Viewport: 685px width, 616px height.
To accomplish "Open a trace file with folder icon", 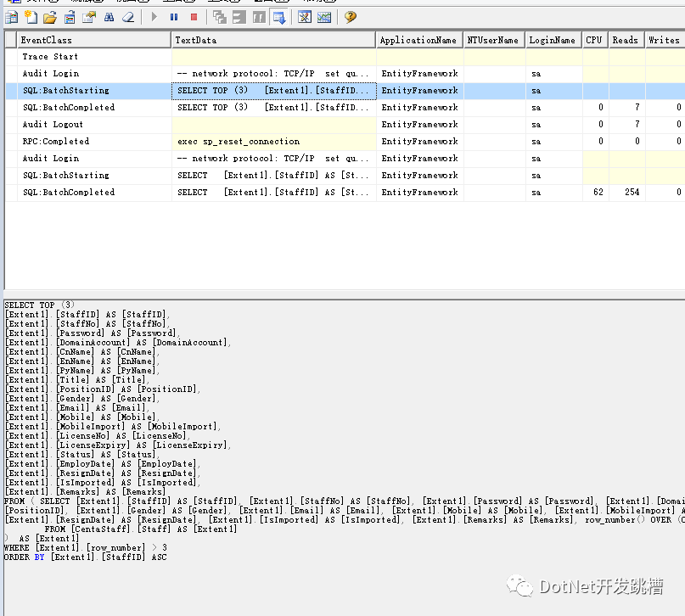I will [50, 18].
